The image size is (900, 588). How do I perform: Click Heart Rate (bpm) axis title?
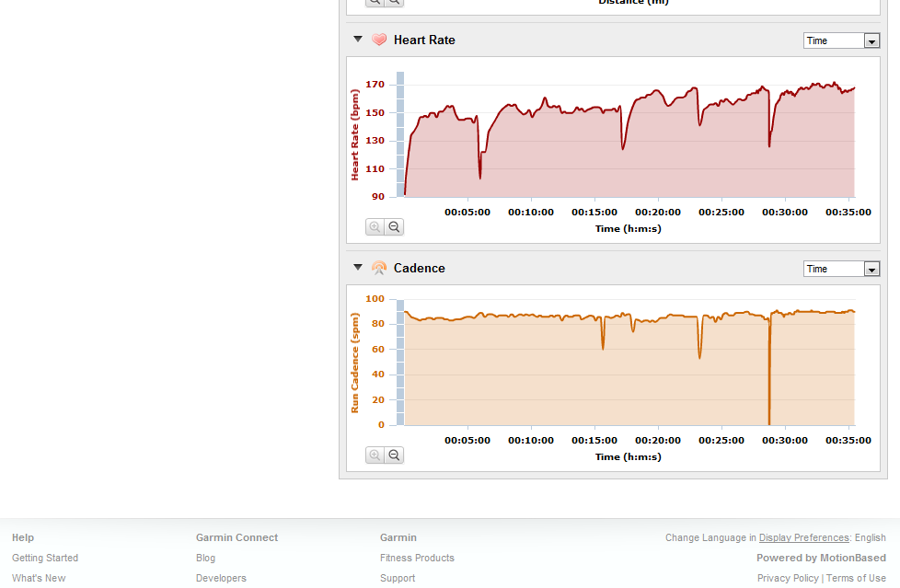[354, 135]
